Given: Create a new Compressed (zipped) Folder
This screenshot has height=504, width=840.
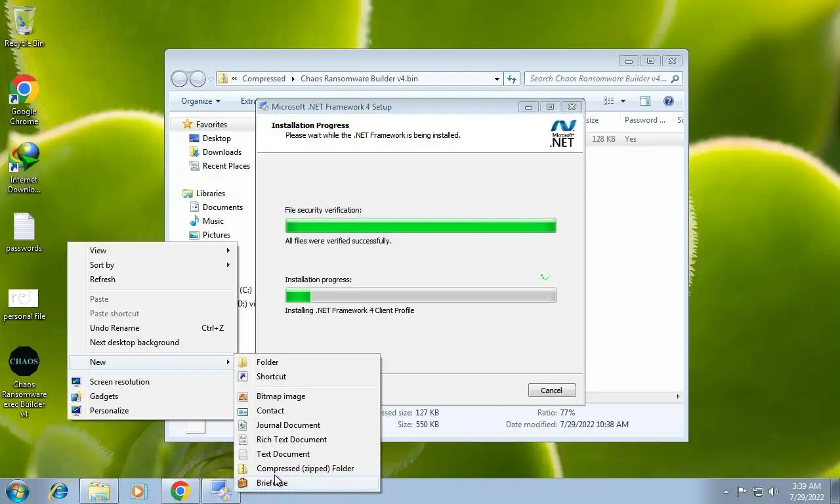Looking at the screenshot, I should (307, 469).
